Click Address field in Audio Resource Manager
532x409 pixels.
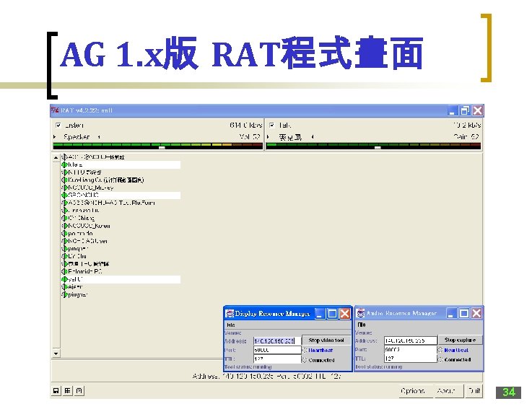pos(411,340)
